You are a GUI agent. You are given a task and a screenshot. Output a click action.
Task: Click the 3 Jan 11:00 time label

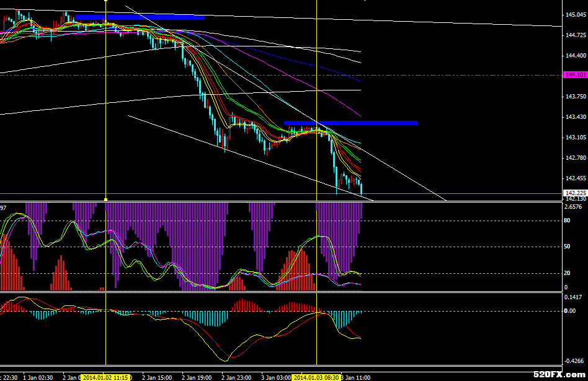click(355, 378)
